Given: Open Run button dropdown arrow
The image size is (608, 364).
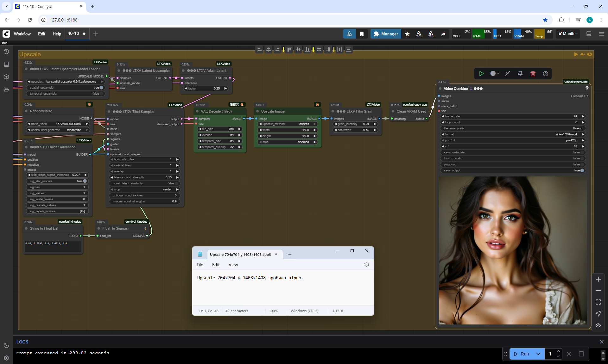Looking at the screenshot, I should [538, 354].
